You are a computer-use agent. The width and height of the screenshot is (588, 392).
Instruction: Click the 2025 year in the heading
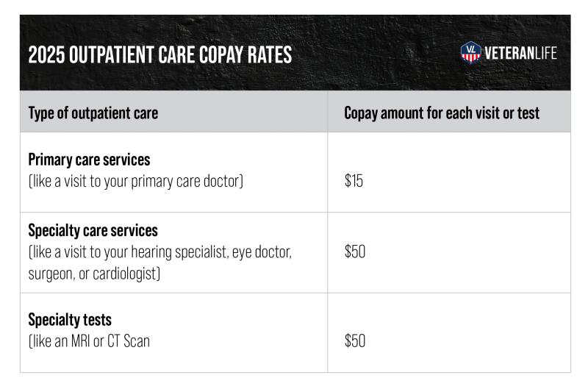pos(46,54)
